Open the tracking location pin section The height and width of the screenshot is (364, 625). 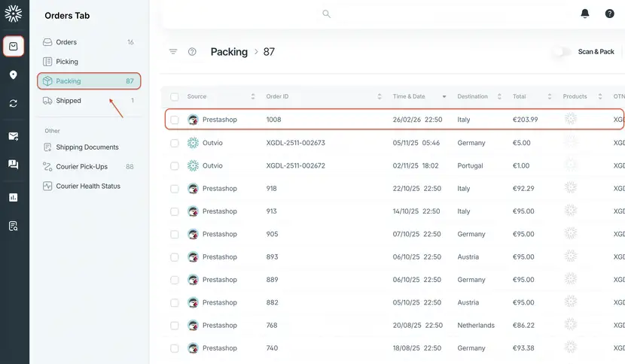coord(13,75)
